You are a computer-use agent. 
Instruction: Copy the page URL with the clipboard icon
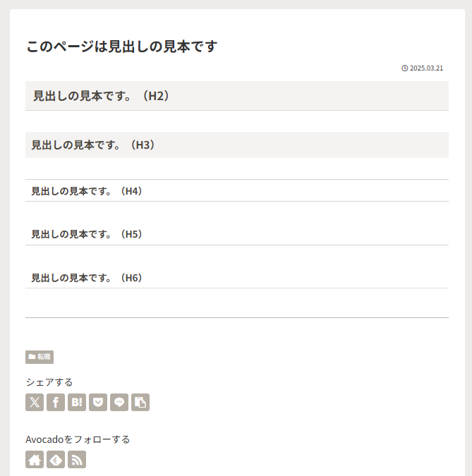140,402
